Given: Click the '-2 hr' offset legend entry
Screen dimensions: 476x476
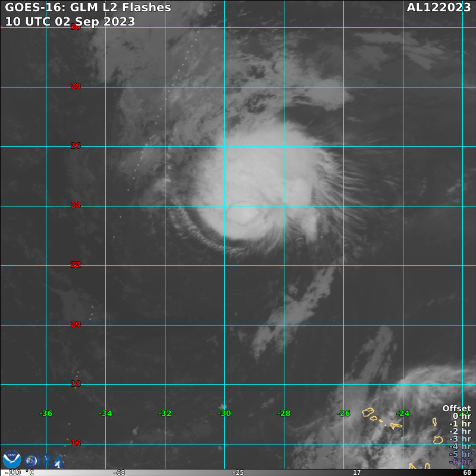Looking at the screenshot, I should pos(460,431).
